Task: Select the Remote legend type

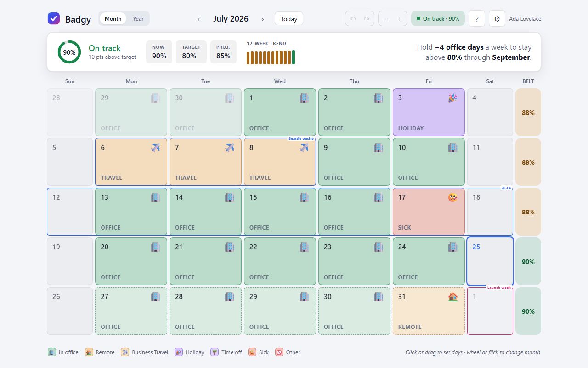Action: 100,352
